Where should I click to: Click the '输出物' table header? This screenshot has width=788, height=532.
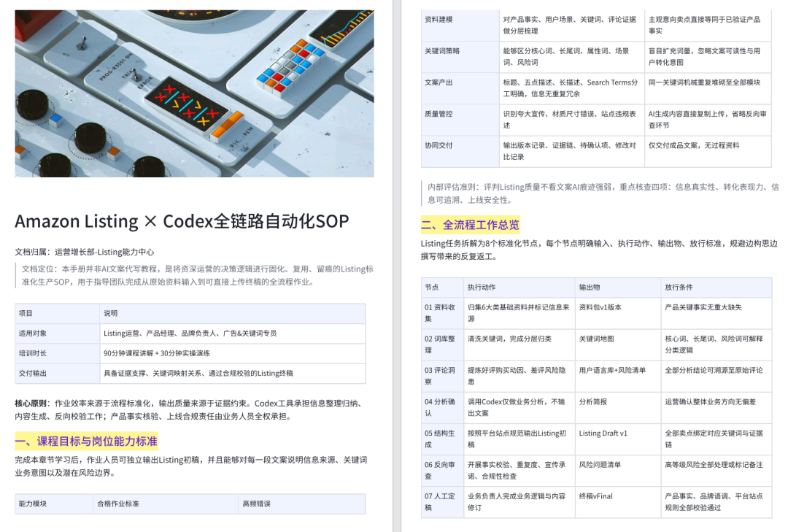click(x=618, y=288)
